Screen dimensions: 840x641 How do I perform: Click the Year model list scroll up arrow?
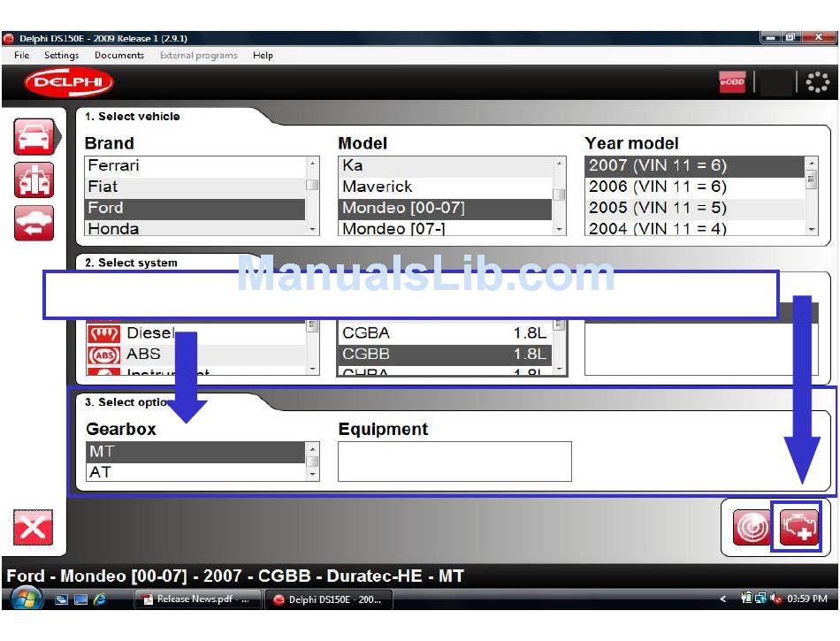click(x=812, y=163)
